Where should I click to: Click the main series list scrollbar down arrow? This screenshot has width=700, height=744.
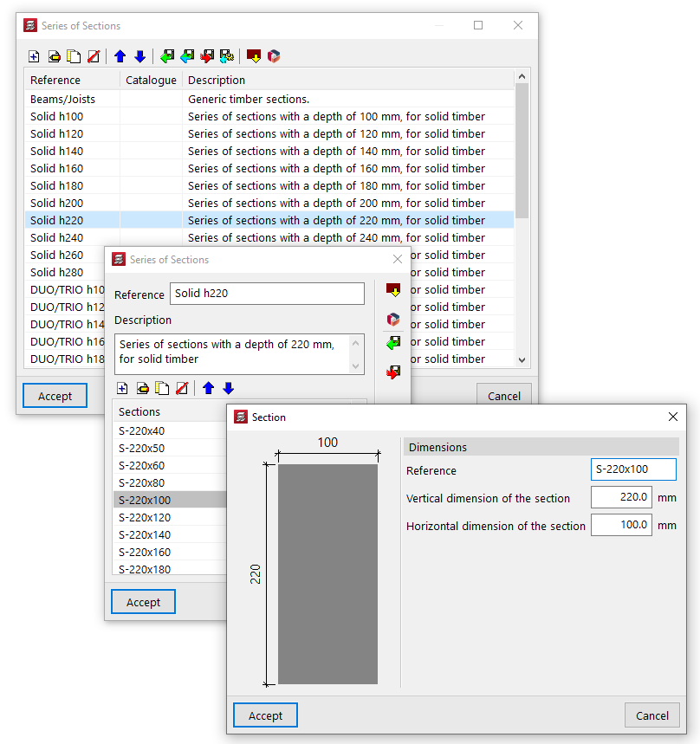(522, 360)
